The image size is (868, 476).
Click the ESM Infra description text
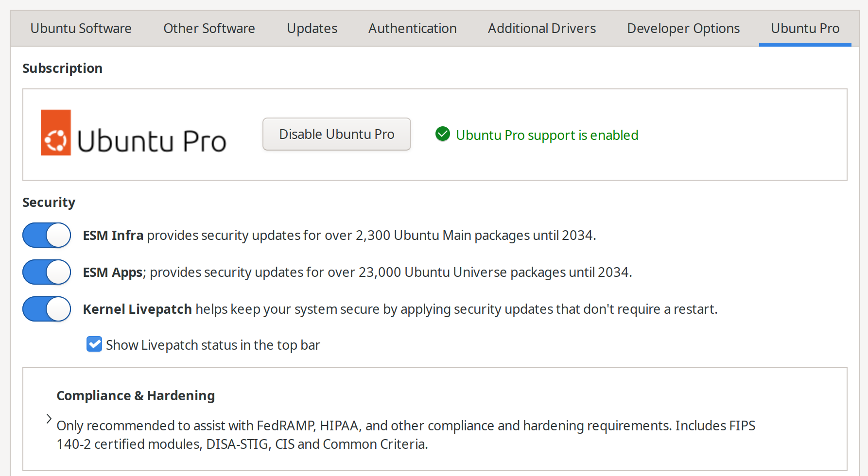(339, 236)
